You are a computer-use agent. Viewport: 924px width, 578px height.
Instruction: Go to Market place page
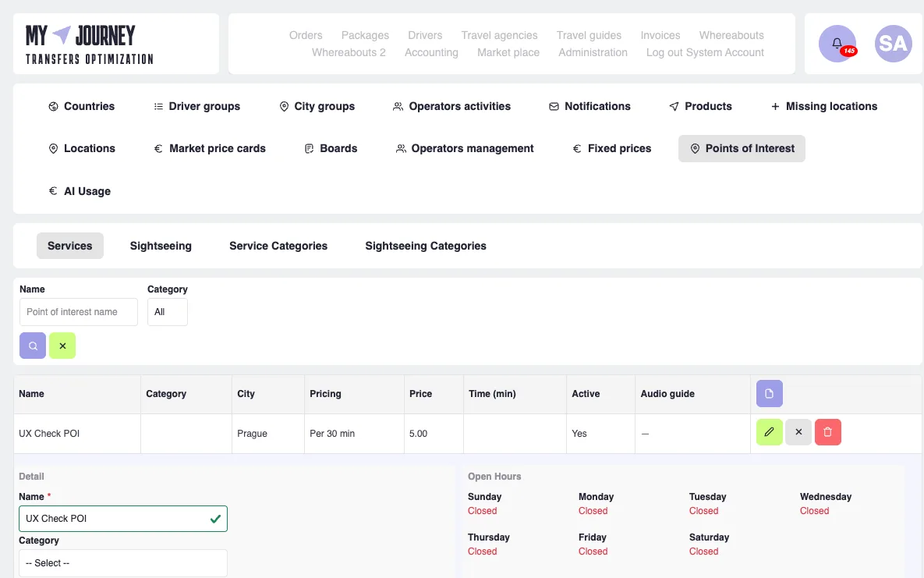(508, 52)
